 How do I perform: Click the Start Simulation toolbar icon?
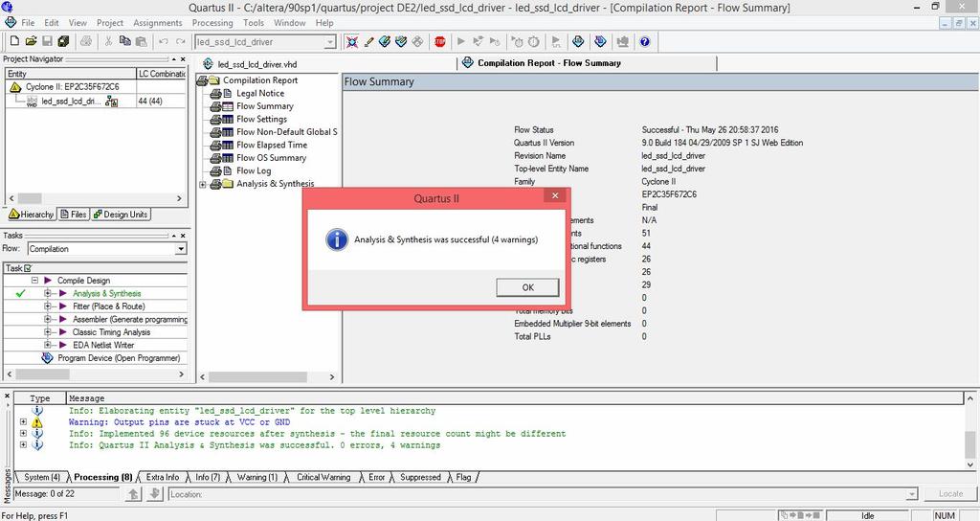[556, 42]
